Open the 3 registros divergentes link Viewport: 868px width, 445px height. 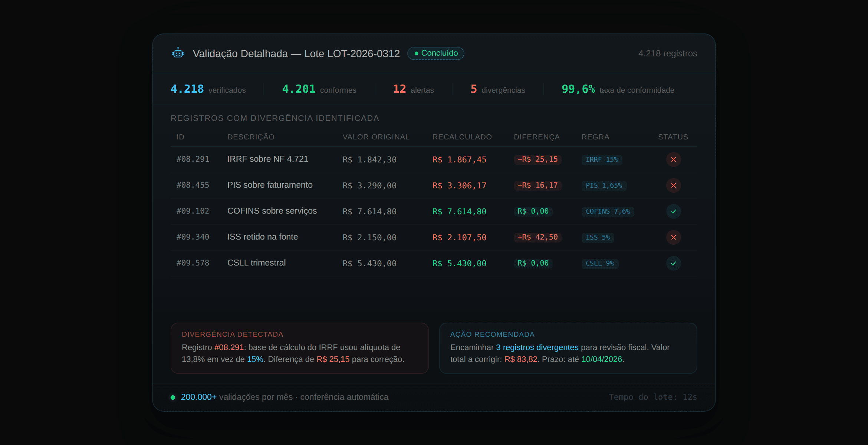point(537,347)
